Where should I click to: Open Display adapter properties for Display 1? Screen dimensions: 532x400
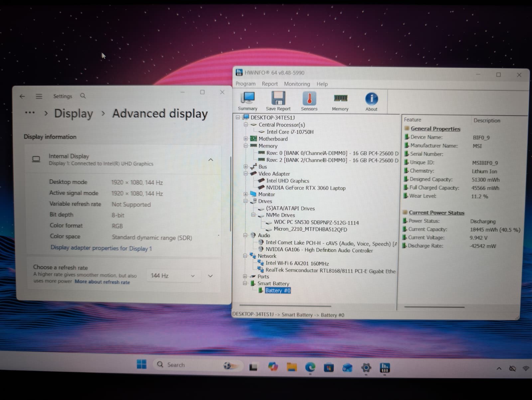click(101, 248)
